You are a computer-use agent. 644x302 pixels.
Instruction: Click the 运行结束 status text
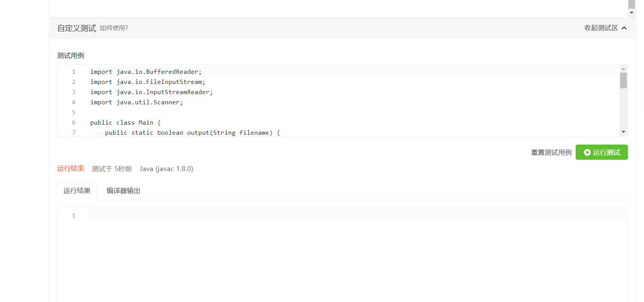pos(71,169)
